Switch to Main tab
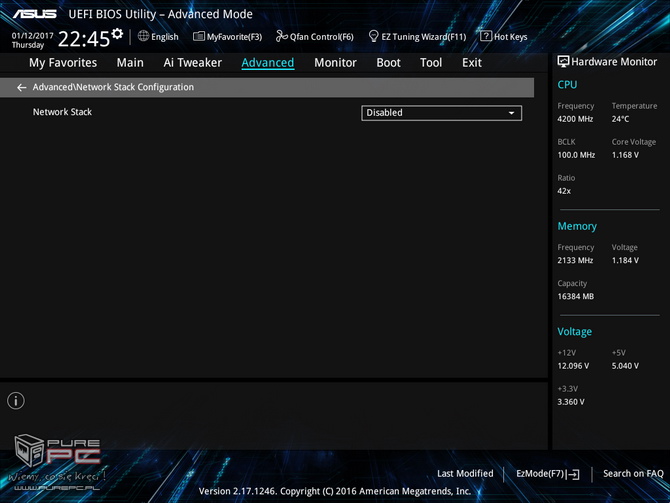 130,63
